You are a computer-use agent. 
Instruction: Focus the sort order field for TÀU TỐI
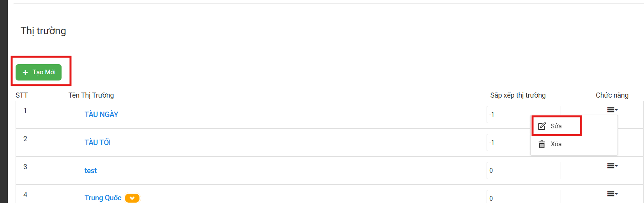(x=508, y=142)
